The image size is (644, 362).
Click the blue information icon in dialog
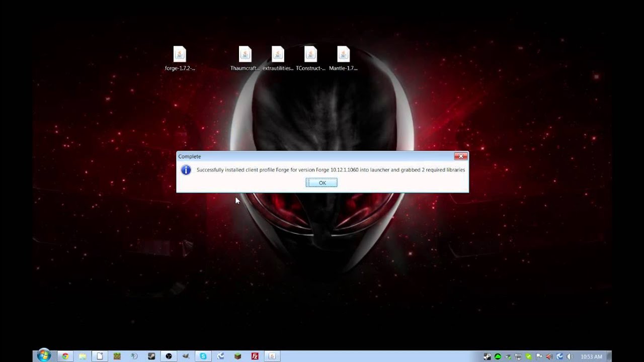point(186,170)
